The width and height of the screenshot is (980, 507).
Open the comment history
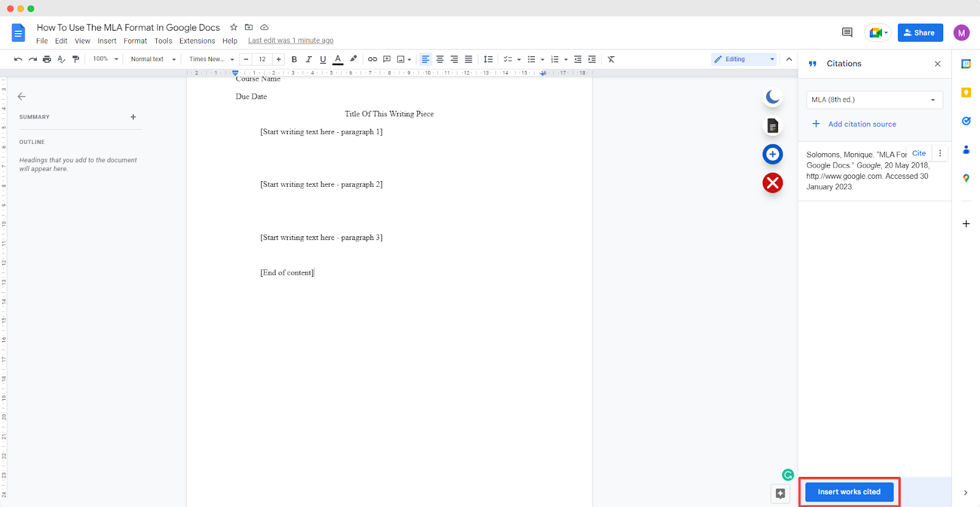coord(847,32)
